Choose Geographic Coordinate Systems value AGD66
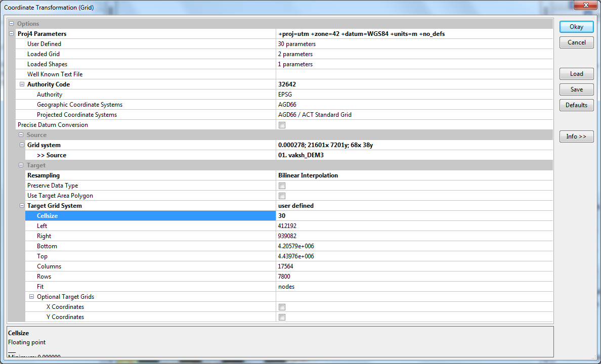601x364 pixels. coord(414,105)
